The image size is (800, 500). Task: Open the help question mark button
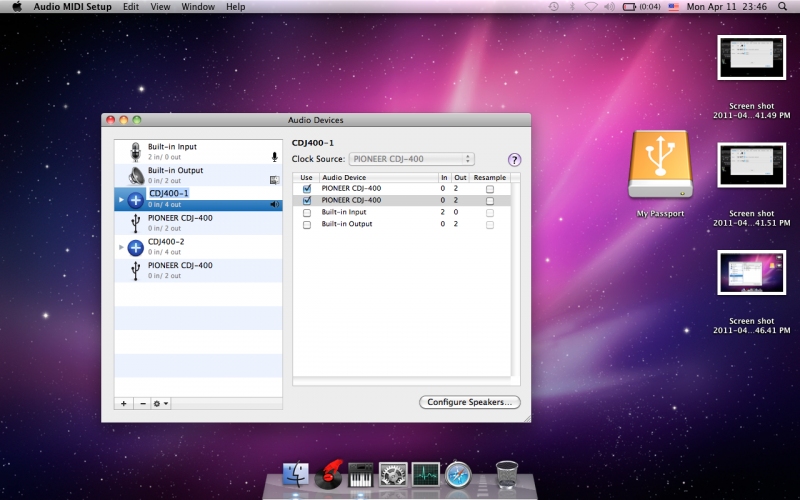[x=515, y=159]
